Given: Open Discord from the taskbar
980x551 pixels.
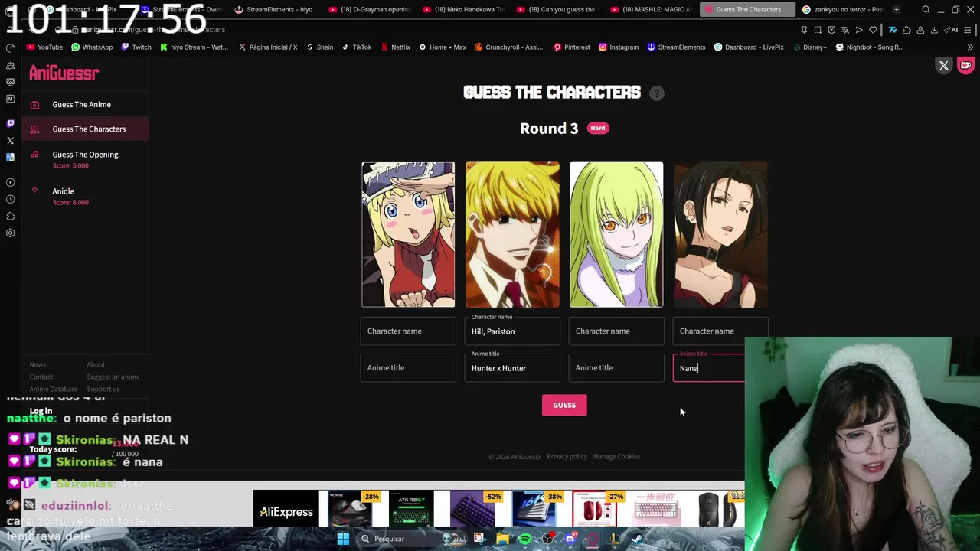Looking at the screenshot, I should [570, 539].
